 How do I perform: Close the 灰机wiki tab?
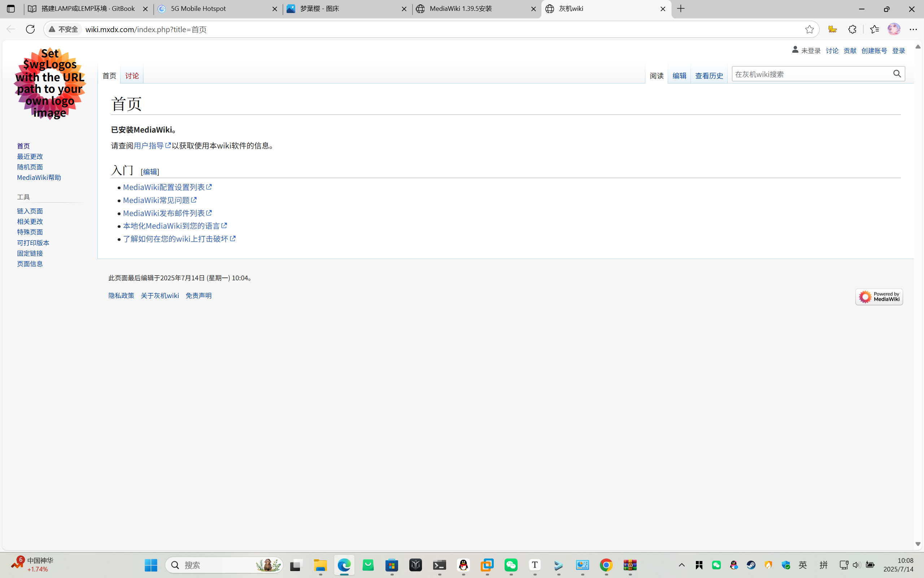[663, 9]
